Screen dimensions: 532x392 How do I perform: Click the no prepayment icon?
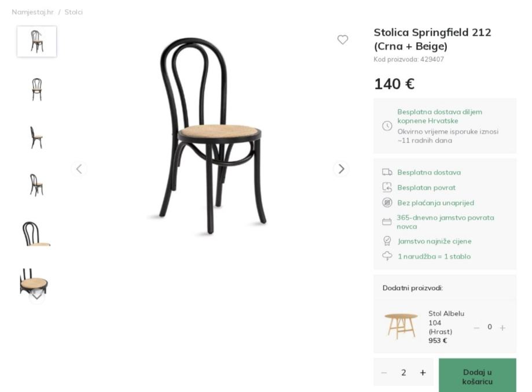point(387,203)
